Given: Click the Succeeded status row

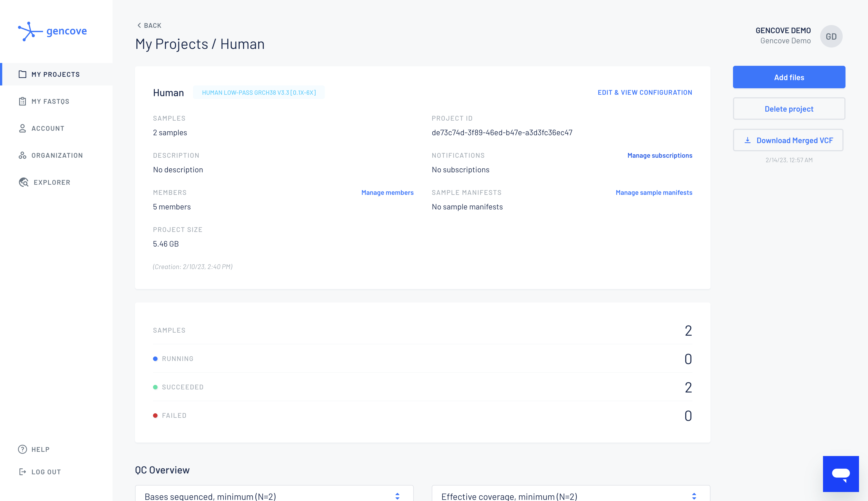Looking at the screenshot, I should (x=423, y=387).
